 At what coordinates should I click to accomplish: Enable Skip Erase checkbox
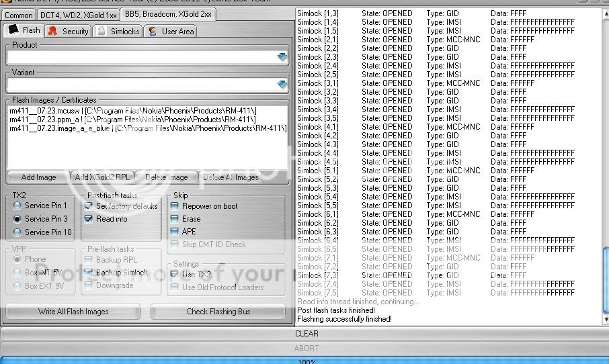(174, 219)
